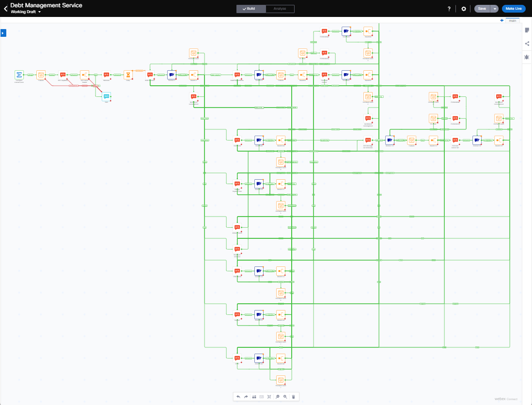532x405 pixels.
Task: Click the Make Live button
Action: click(x=513, y=9)
